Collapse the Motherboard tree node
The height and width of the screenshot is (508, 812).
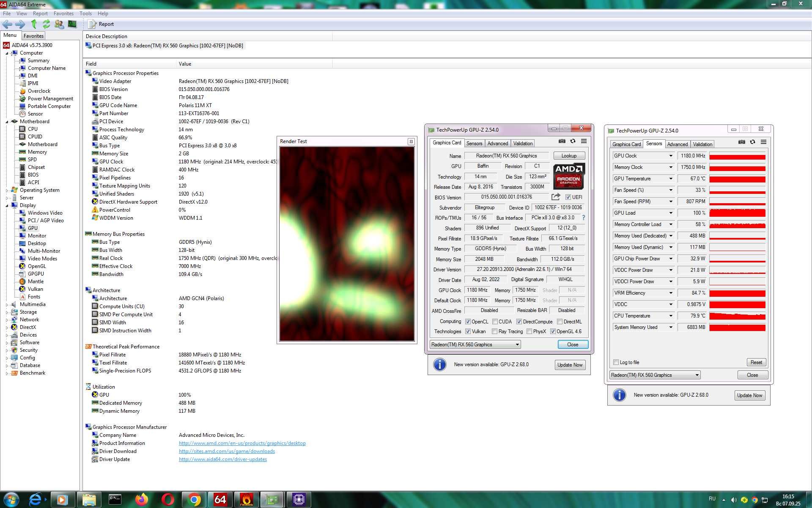tap(7, 121)
